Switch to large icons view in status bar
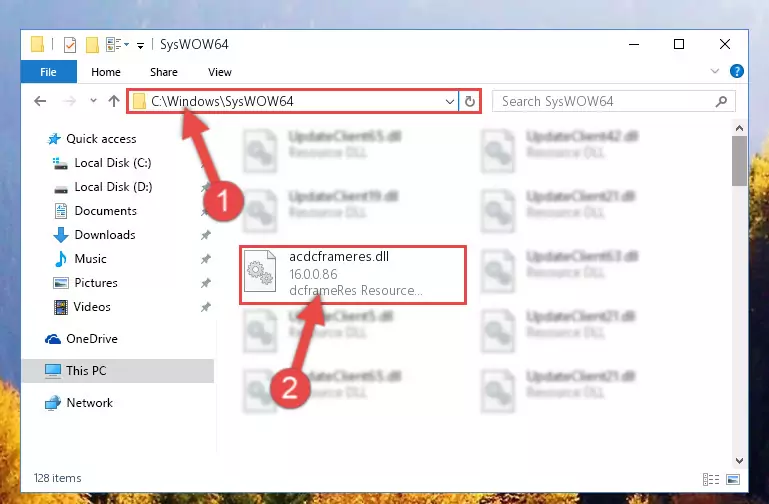Viewport: 769px width, 504px height. click(733, 479)
